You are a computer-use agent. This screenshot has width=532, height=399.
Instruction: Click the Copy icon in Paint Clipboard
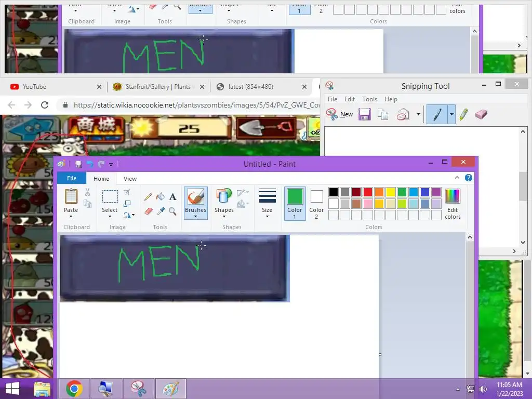(x=87, y=204)
